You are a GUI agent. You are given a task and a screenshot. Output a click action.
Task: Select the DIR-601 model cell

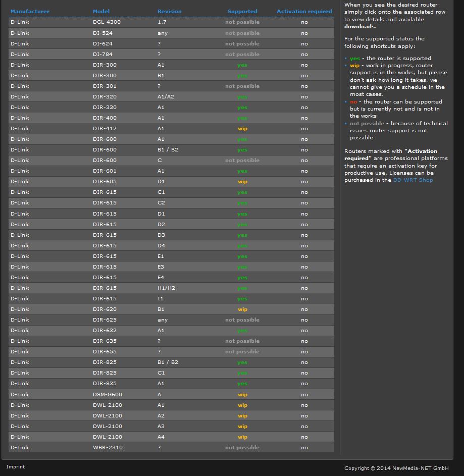[x=105, y=171]
